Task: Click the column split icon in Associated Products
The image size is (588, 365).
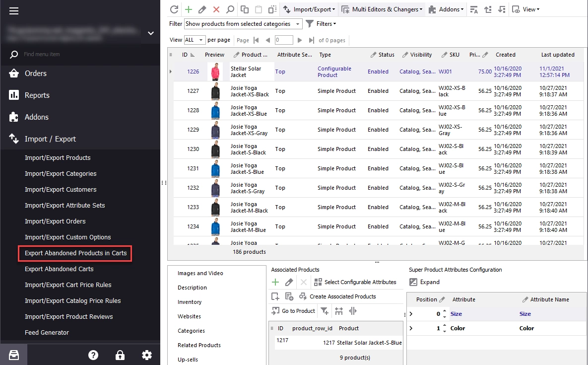Action: (352, 311)
